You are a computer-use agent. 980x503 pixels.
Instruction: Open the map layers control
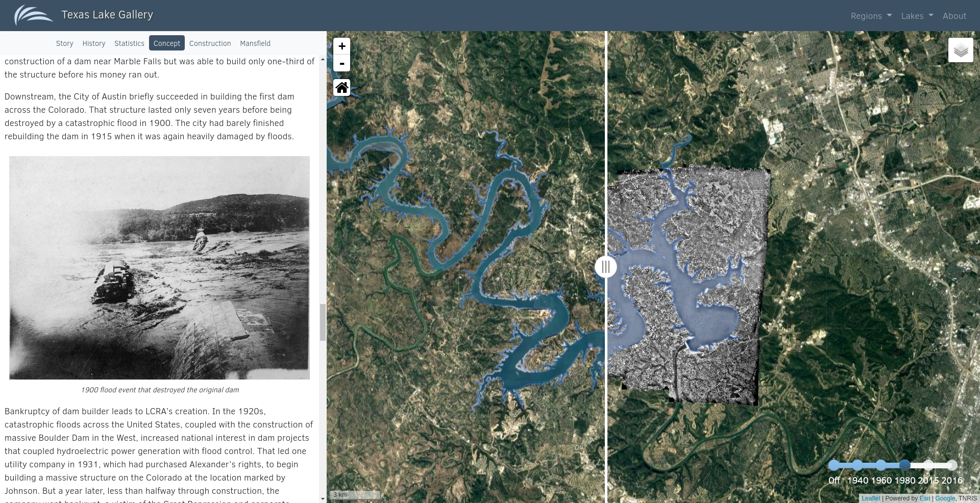tap(961, 50)
